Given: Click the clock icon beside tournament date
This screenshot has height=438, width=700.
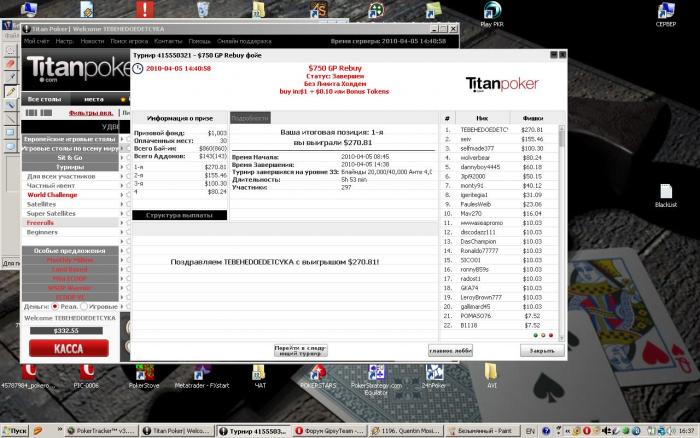Looking at the screenshot, I should coord(138,68).
